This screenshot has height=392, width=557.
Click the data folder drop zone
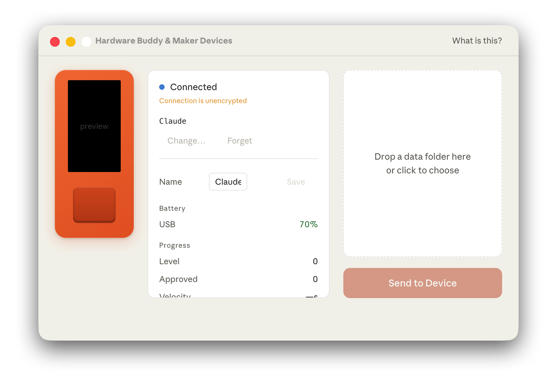pyautogui.click(x=423, y=163)
